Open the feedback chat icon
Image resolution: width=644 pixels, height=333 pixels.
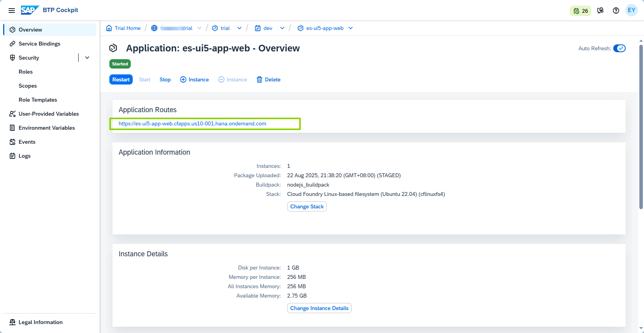tap(600, 11)
